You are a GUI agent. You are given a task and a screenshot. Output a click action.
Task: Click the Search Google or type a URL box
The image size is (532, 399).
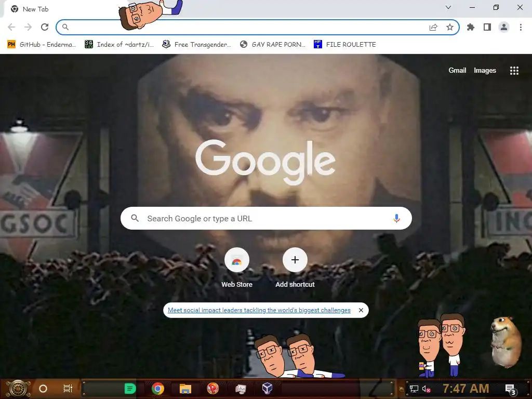point(266,218)
